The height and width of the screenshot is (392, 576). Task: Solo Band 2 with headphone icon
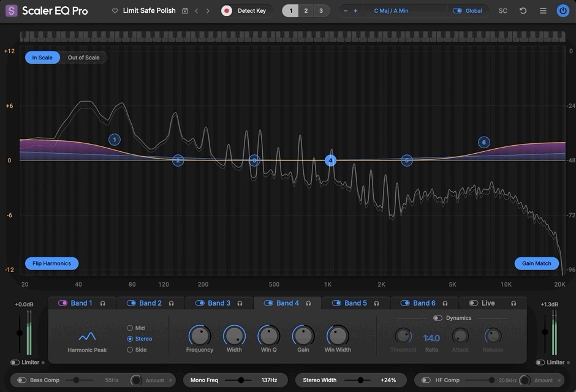click(171, 303)
